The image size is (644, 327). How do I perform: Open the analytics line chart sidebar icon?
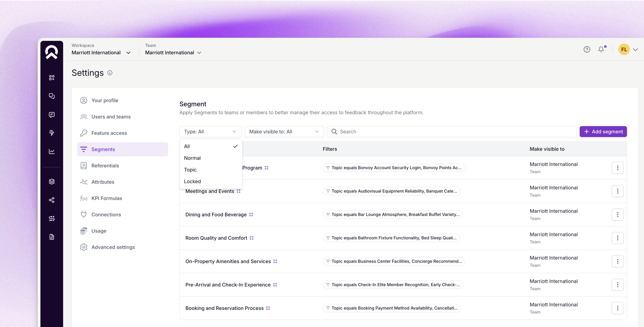(51, 151)
